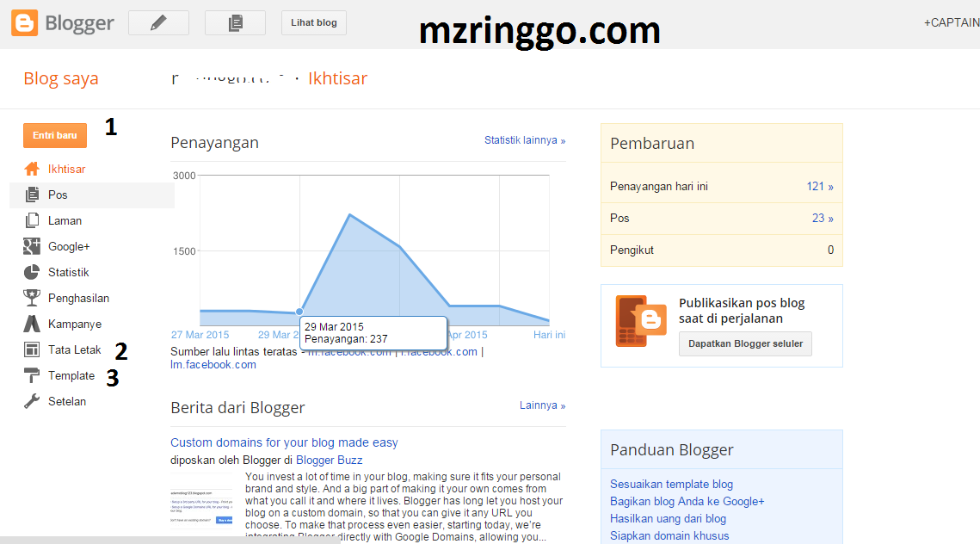
Task: Click the Tata Letak layout icon
Action: click(32, 349)
